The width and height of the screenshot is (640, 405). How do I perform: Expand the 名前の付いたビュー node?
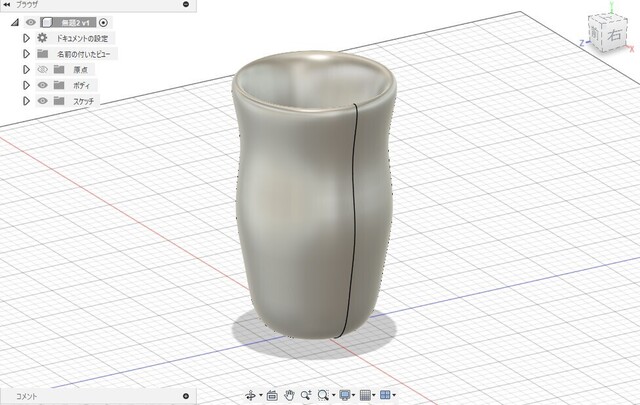tap(27, 54)
